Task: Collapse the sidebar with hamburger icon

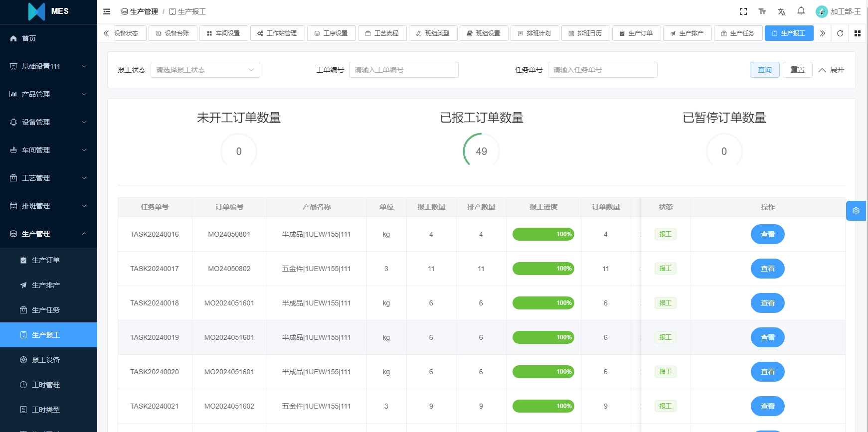Action: [107, 11]
